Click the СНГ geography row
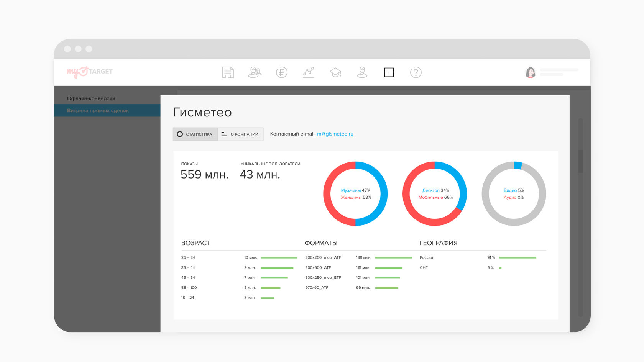The width and height of the screenshot is (644, 362). click(460, 267)
